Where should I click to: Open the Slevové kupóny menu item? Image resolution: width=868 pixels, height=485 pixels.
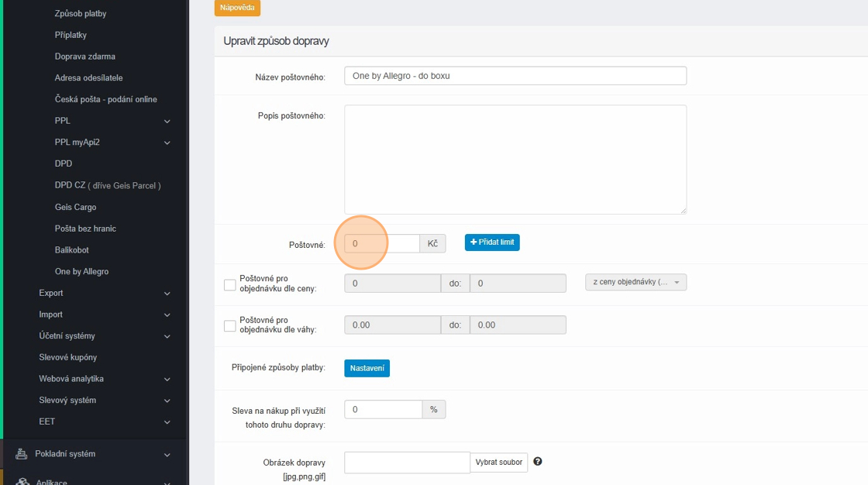point(67,357)
